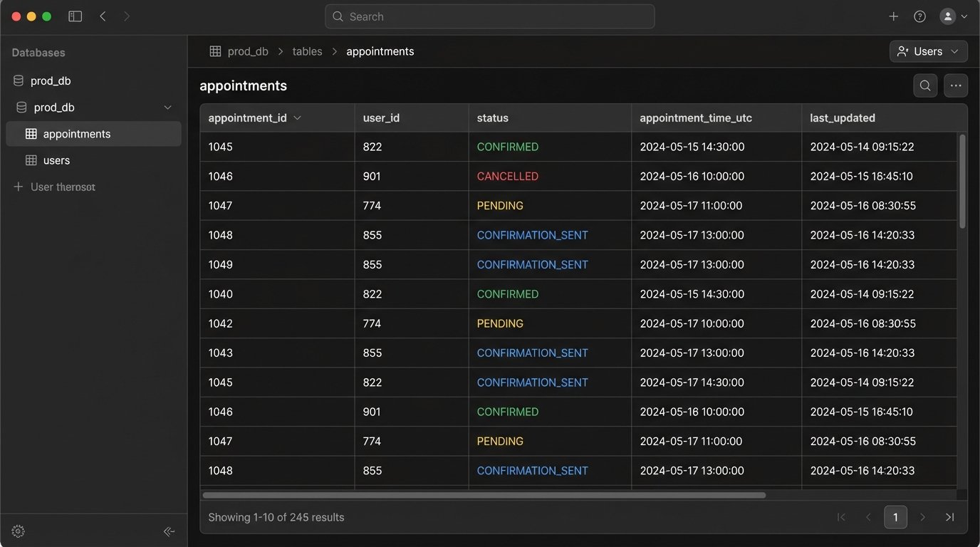Toggle the left sidebar visibility

click(75, 16)
